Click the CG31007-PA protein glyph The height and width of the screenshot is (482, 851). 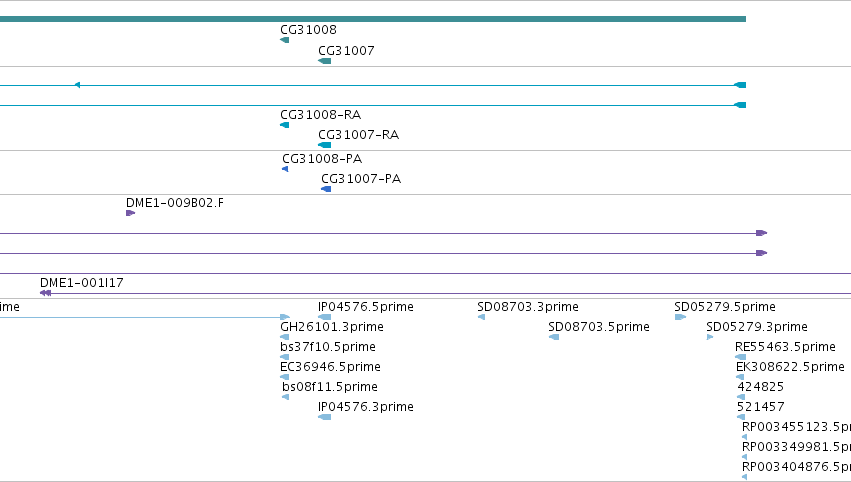click(x=326, y=189)
